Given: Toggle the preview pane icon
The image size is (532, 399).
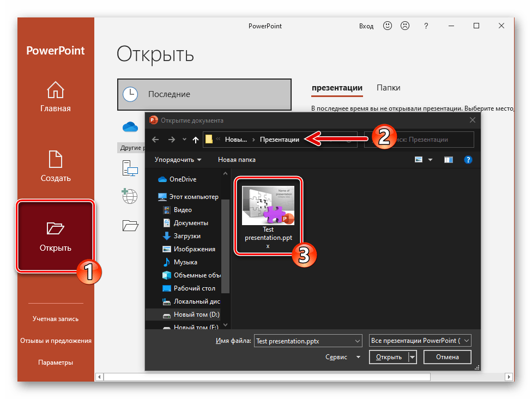Looking at the screenshot, I should (x=449, y=160).
